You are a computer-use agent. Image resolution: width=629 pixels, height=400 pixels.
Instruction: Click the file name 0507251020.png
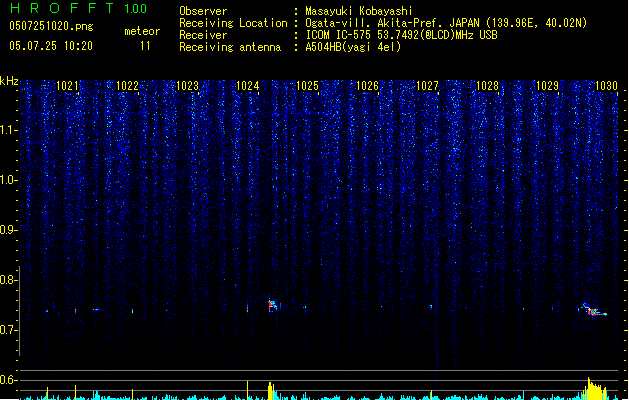(x=51, y=26)
